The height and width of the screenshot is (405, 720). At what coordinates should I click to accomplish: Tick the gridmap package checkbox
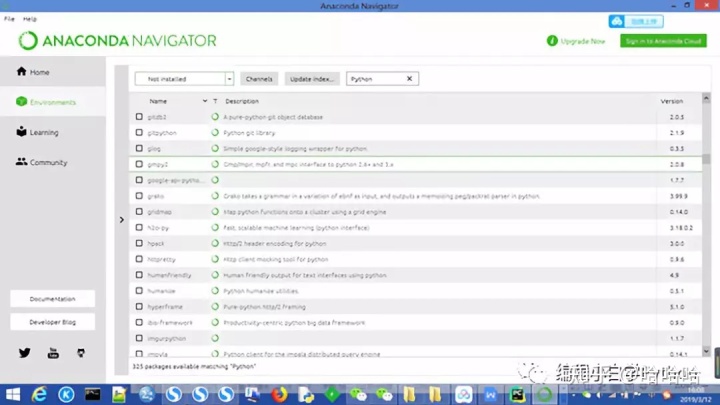point(139,212)
